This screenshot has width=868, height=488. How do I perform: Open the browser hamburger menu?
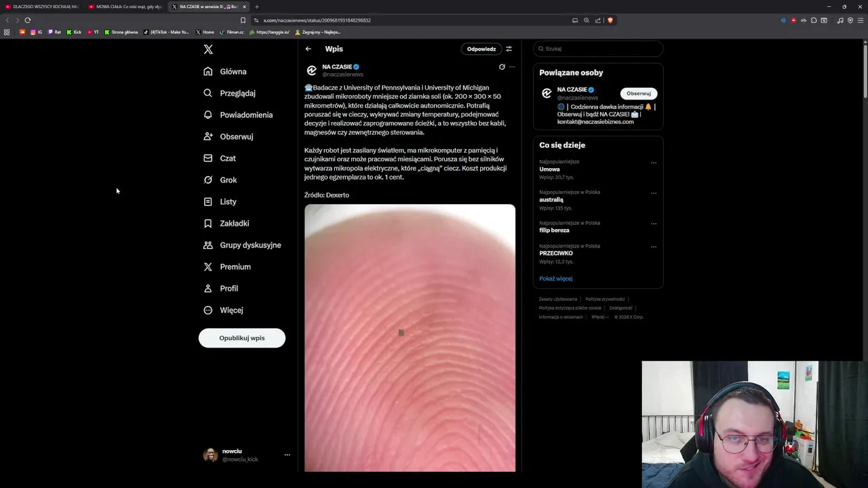(x=861, y=20)
